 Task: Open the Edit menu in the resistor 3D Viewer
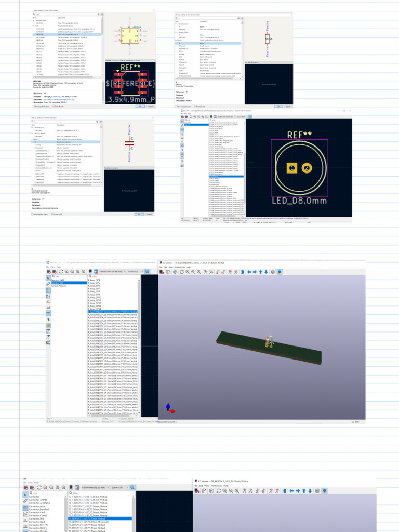tap(165, 267)
